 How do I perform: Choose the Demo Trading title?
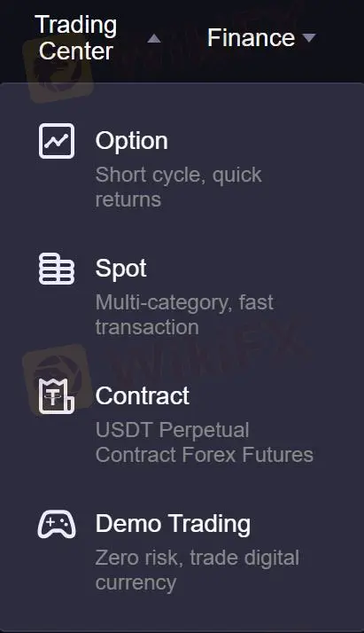coord(173,524)
